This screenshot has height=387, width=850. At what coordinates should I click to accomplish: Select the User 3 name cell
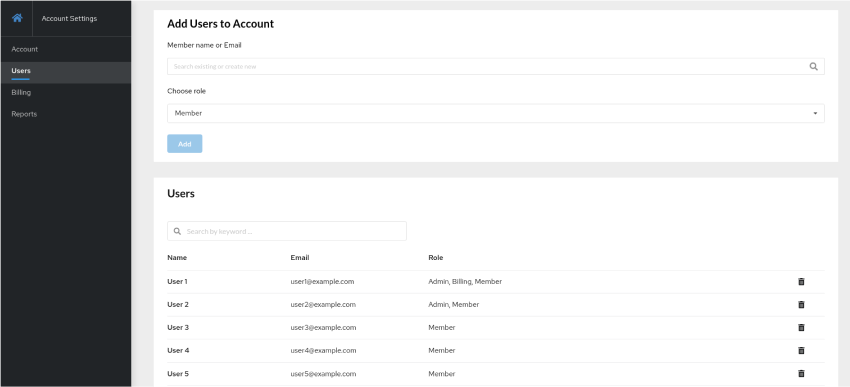(x=178, y=327)
